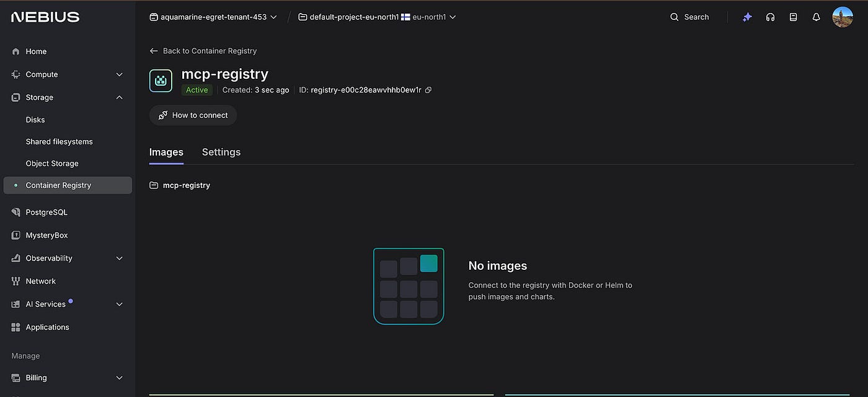This screenshot has width=868, height=397.
Task: Click the Compute chip icon
Action: point(16,74)
